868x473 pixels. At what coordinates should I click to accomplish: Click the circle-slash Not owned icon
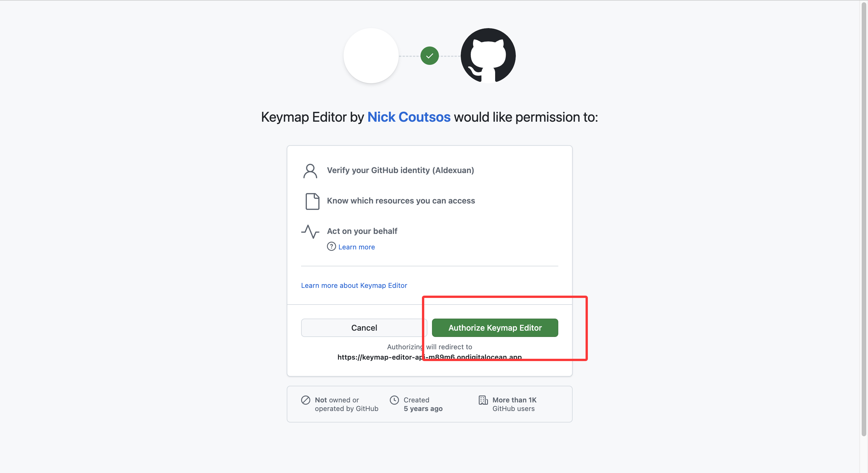point(305,400)
